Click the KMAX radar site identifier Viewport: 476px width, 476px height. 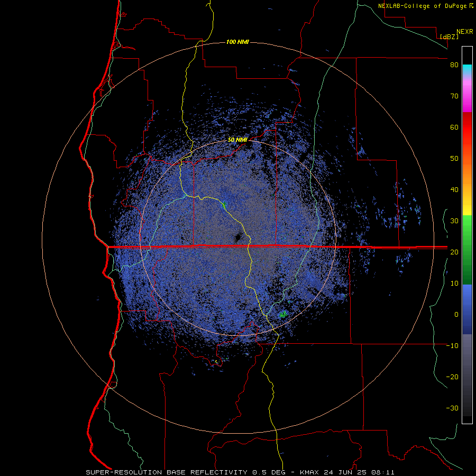click(310, 472)
